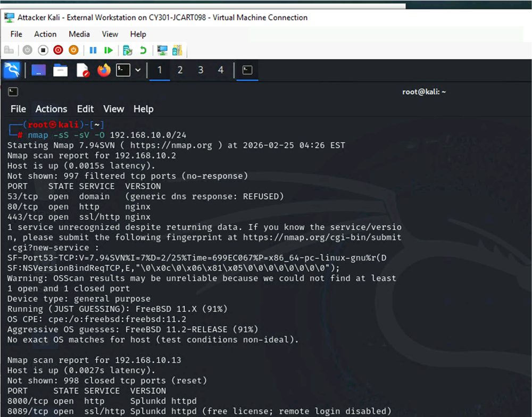
Task: Click the orange Save state icon
Action: pyautogui.click(x=73, y=50)
